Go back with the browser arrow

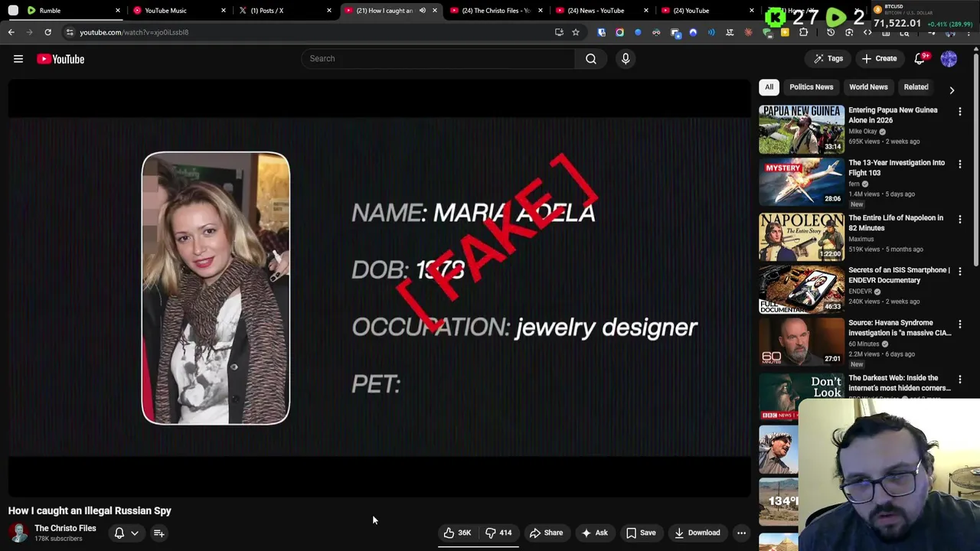click(11, 32)
